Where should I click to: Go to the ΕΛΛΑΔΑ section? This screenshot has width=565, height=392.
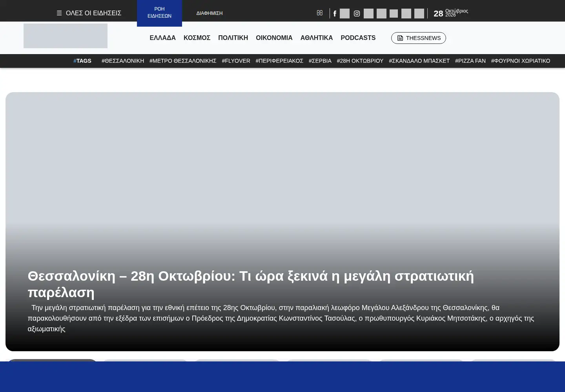pos(162,38)
